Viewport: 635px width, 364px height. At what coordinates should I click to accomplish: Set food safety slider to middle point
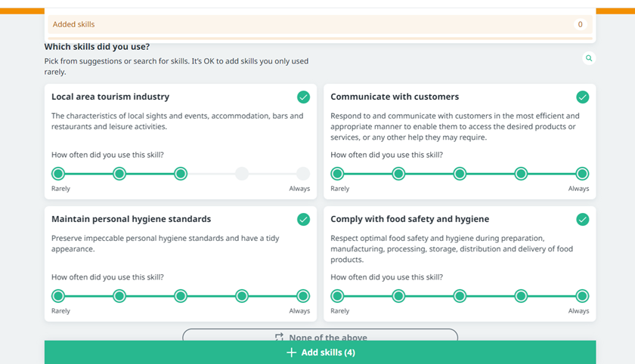click(460, 296)
